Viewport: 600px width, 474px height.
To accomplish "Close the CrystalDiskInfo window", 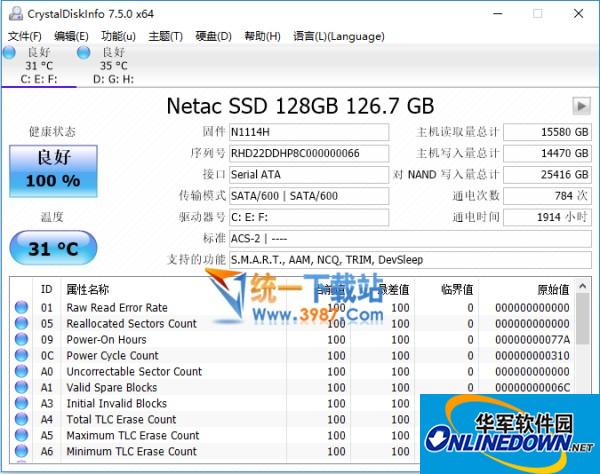I will [579, 14].
